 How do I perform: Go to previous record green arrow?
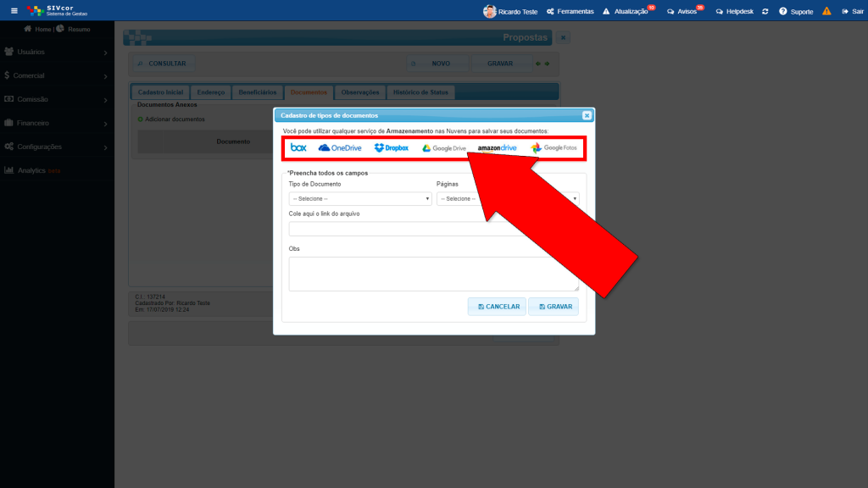[x=538, y=64]
